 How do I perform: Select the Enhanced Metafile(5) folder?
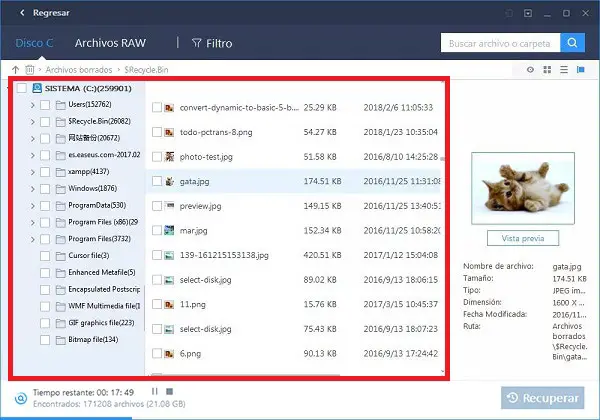pyautogui.click(x=102, y=272)
